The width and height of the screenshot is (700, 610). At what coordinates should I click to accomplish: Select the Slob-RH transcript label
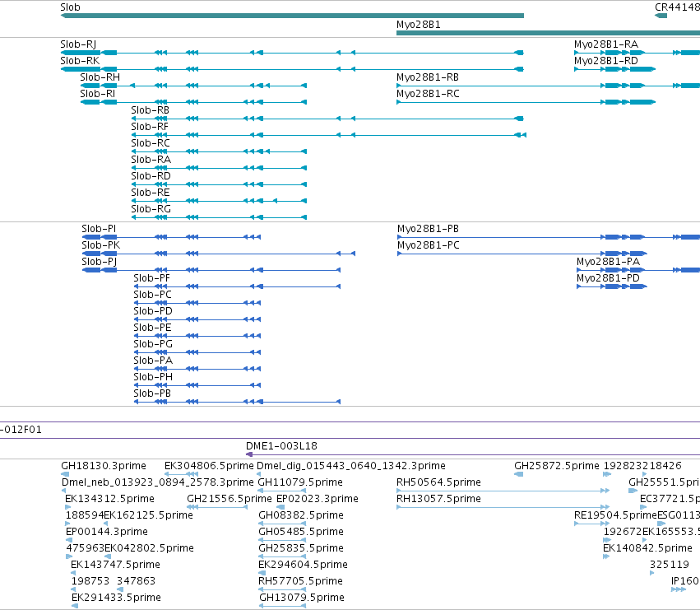(100, 77)
